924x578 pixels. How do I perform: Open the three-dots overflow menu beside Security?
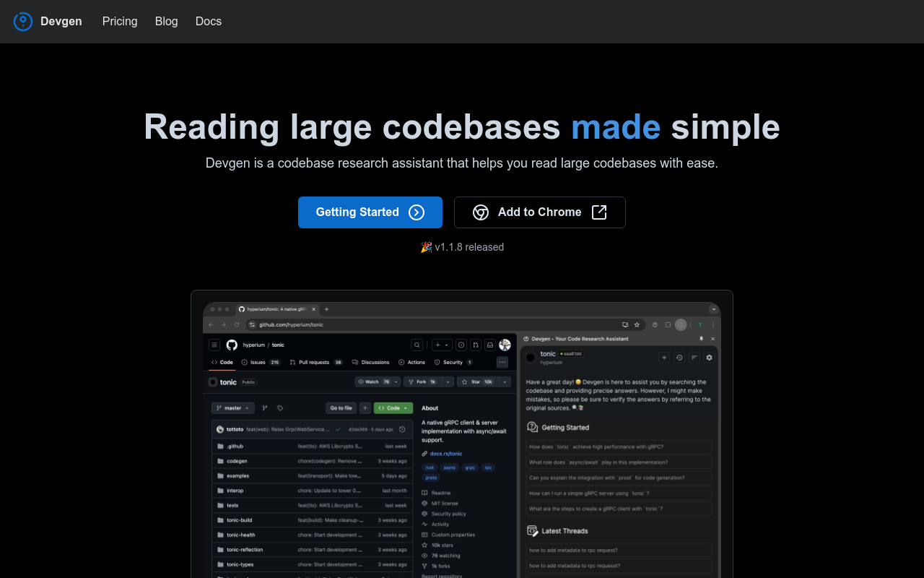502,363
